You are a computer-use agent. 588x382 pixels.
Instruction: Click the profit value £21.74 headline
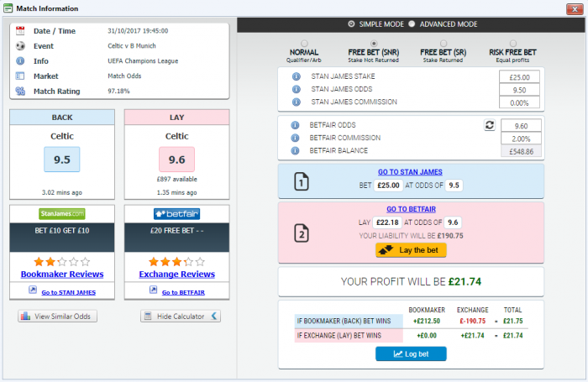tap(465, 281)
